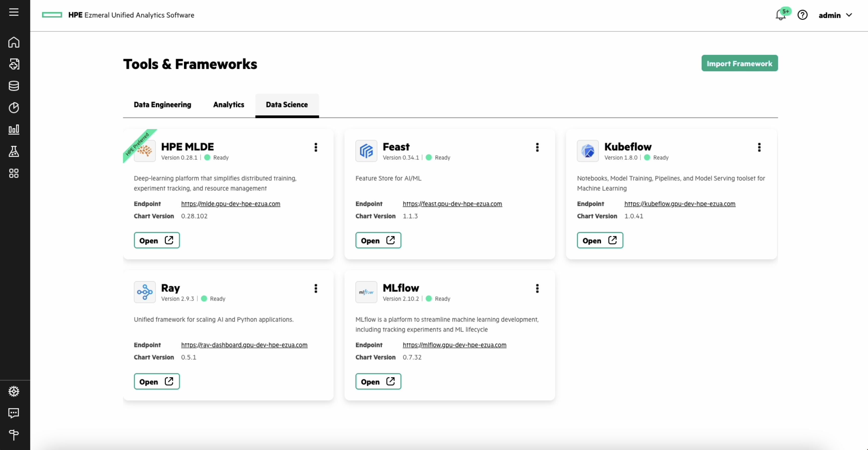Click "Feature Store for AI/ML" description
Screen dimensions: 868x450
(388, 179)
